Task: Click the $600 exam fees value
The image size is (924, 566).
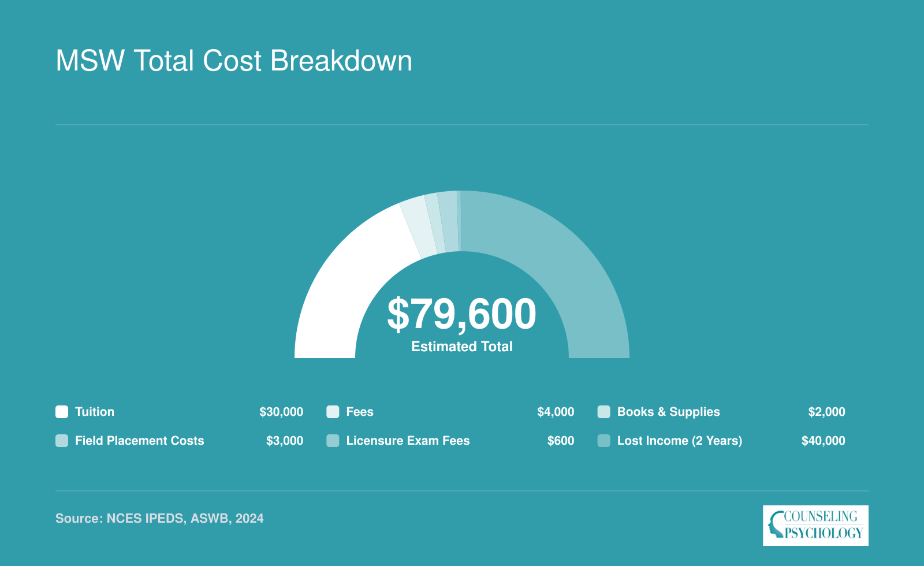Action: (x=561, y=441)
